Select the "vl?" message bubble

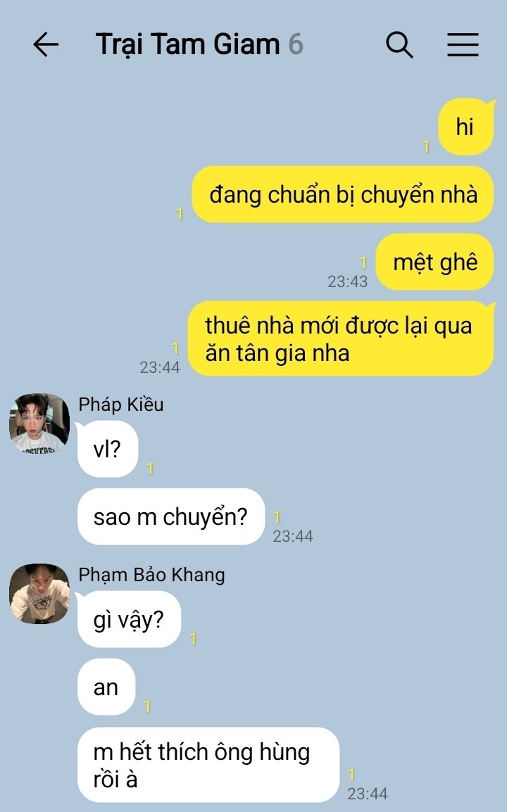pos(107,449)
